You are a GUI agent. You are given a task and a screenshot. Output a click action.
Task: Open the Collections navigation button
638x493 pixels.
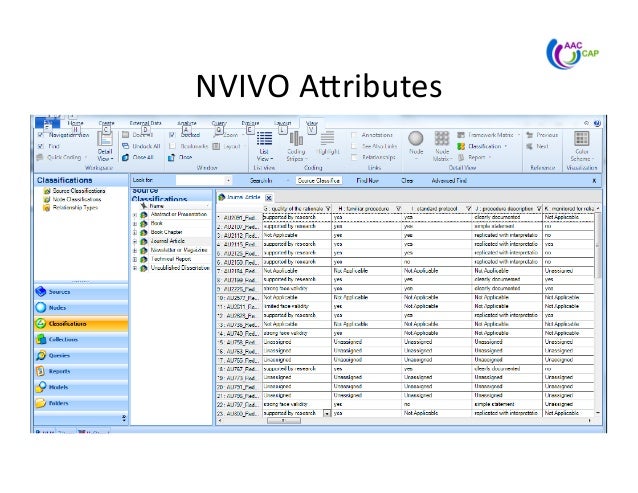[x=81, y=339]
